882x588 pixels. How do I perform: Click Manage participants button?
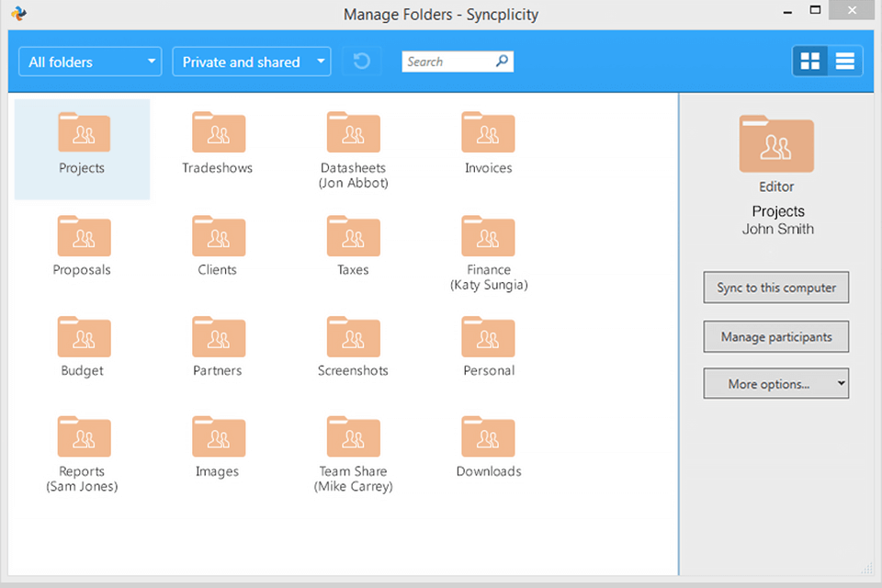point(775,336)
